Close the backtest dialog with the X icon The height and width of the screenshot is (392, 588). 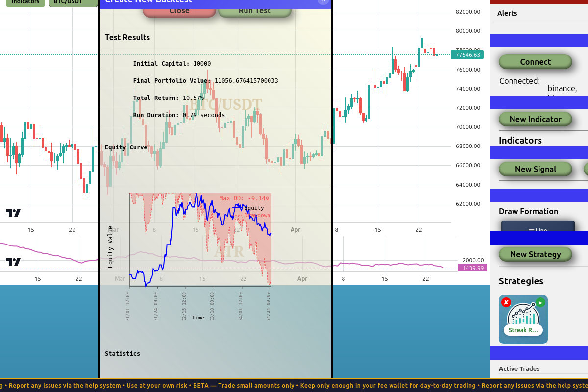point(323,1)
